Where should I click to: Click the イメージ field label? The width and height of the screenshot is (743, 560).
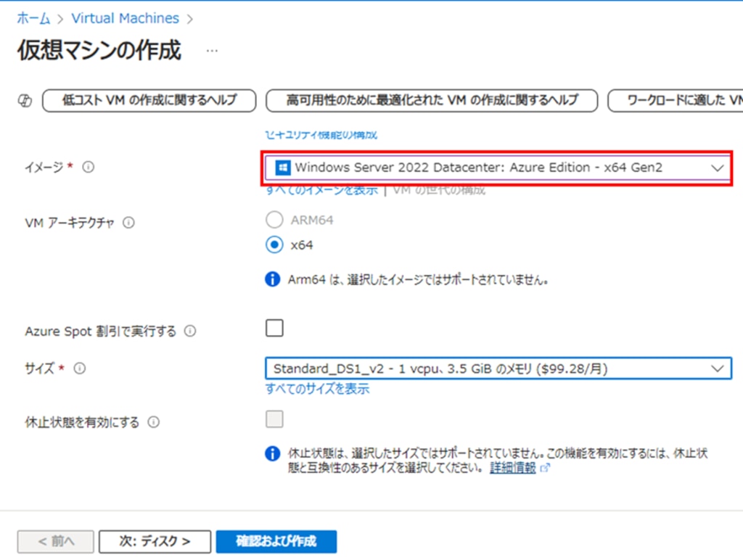pos(44,167)
